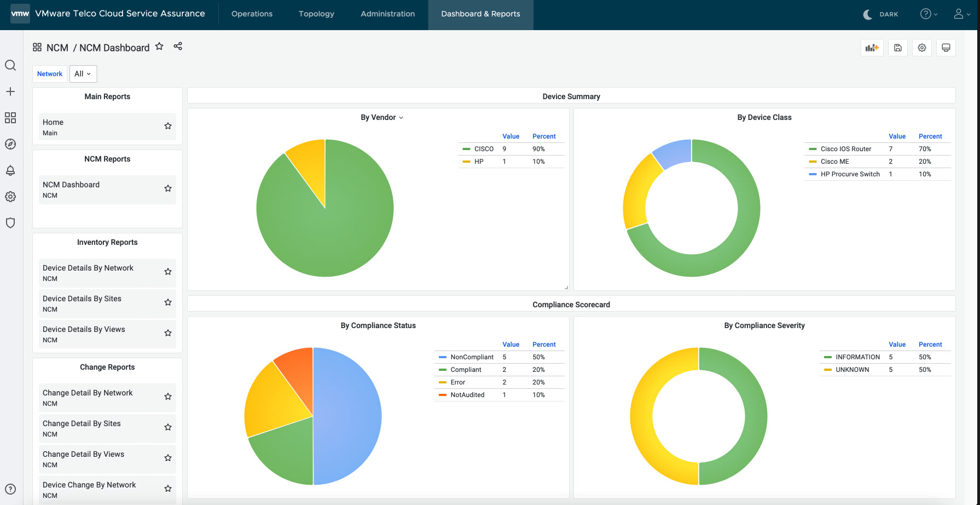Open the Network All dropdown
This screenshot has width=980, height=505.
click(x=83, y=74)
